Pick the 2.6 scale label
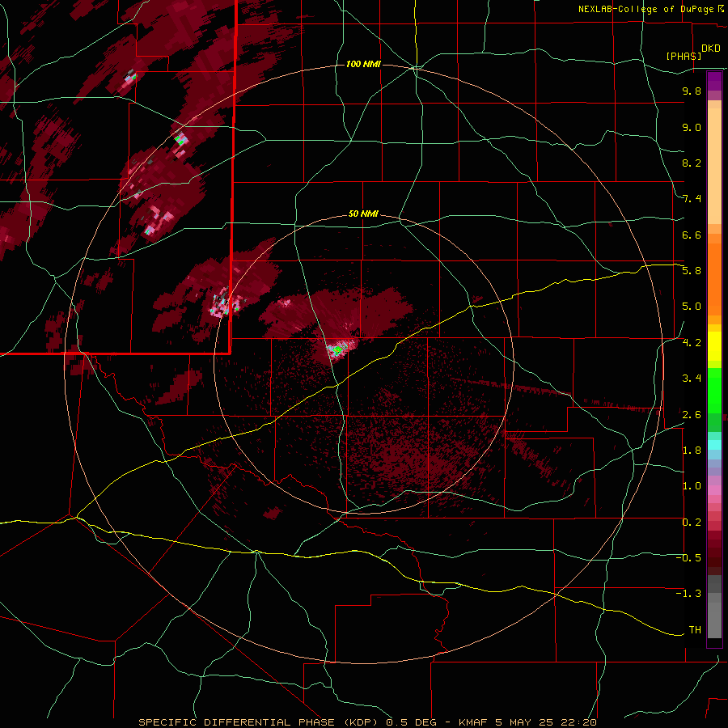The image size is (728, 728). (x=692, y=415)
